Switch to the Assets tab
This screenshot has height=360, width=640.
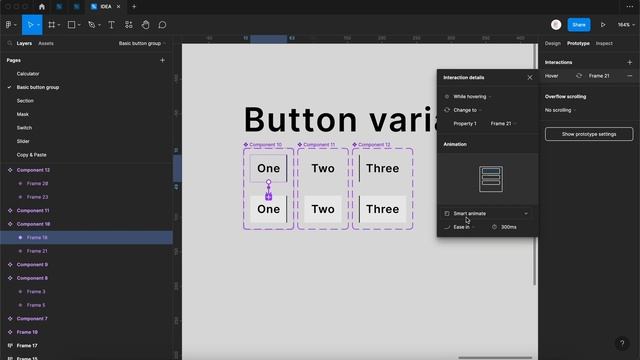(x=46, y=43)
